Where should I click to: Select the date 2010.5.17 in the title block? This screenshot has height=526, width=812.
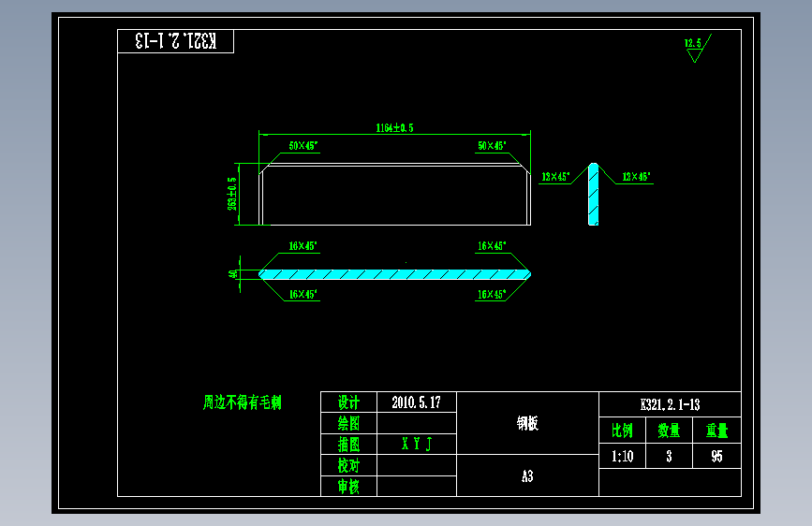[417, 402]
